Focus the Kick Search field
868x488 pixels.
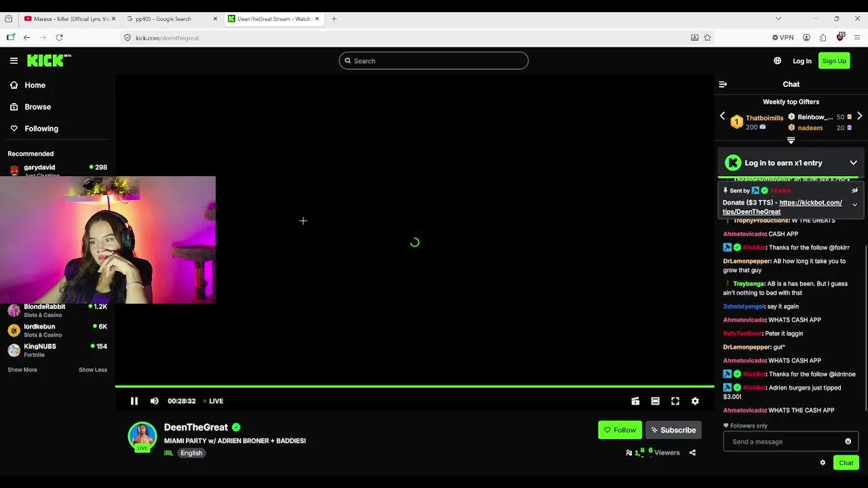point(433,61)
